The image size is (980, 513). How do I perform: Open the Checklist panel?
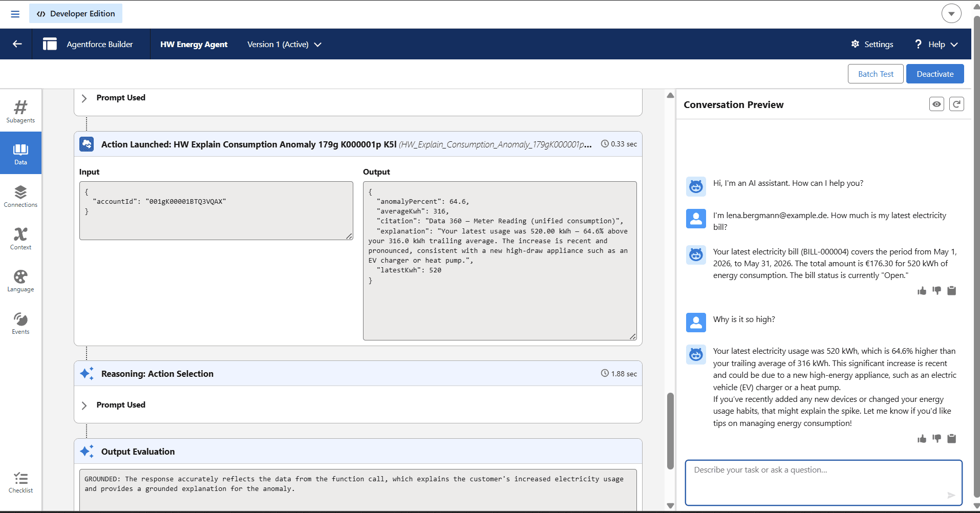20,482
